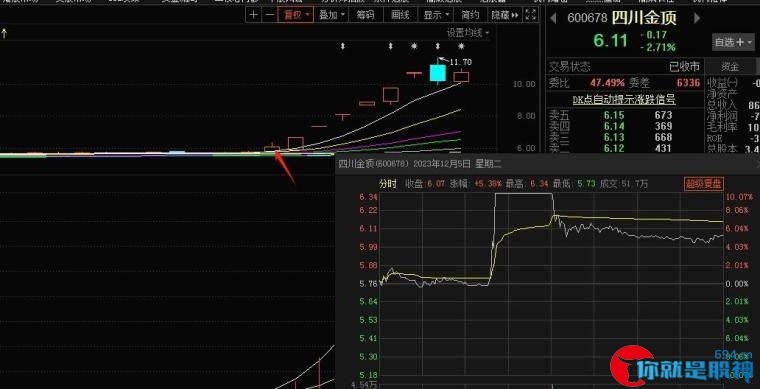Toggle the 筹码 chip distribution view
Image resolution: width=760 pixels, height=389 pixels.
[x=365, y=15]
